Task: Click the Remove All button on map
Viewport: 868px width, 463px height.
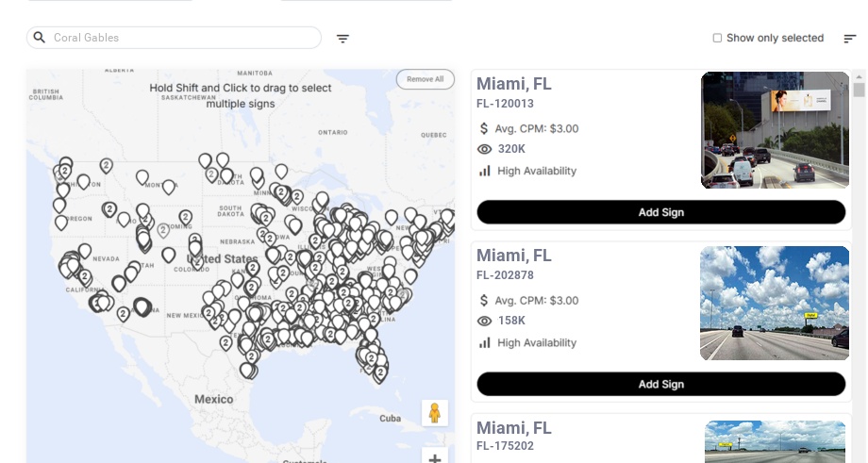Action: click(x=425, y=79)
